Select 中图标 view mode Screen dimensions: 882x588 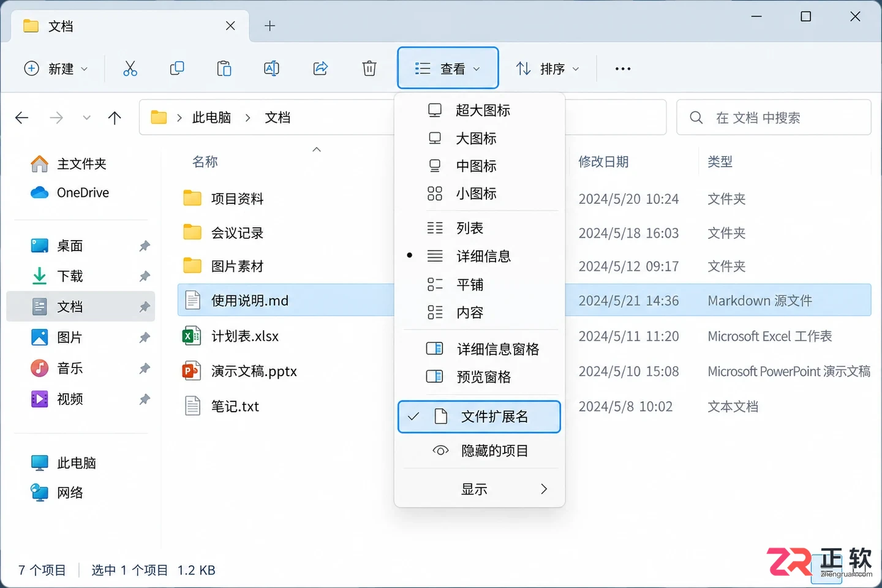pyautogui.click(x=479, y=166)
